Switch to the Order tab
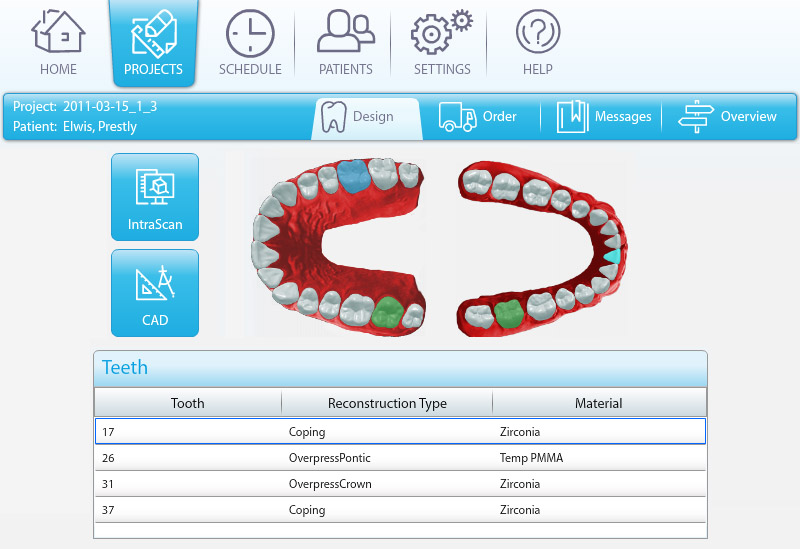800x549 pixels. tap(478, 117)
